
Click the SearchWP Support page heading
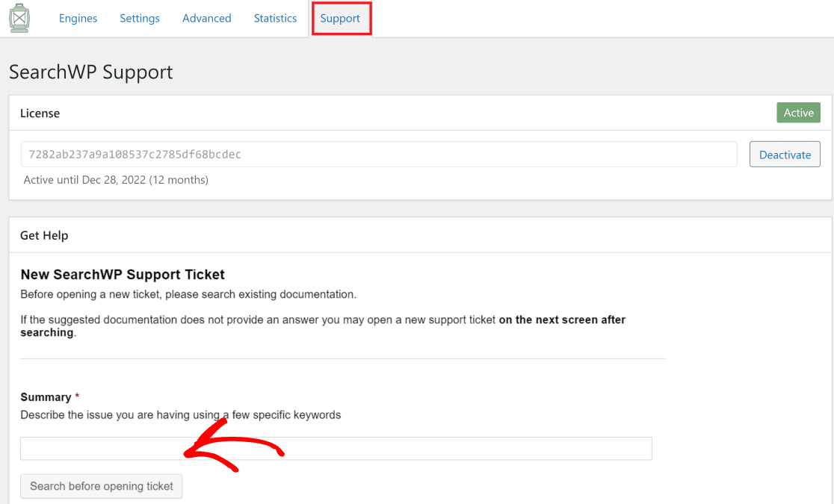91,72
